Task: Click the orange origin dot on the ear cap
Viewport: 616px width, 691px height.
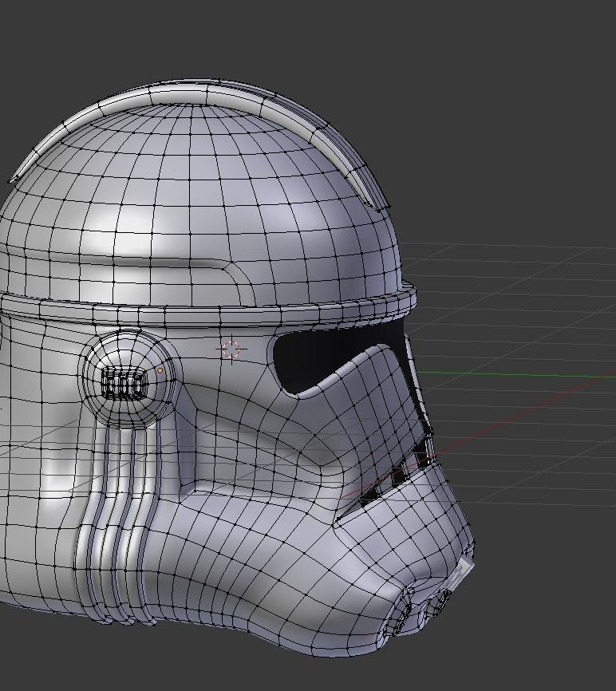Action: (x=160, y=370)
